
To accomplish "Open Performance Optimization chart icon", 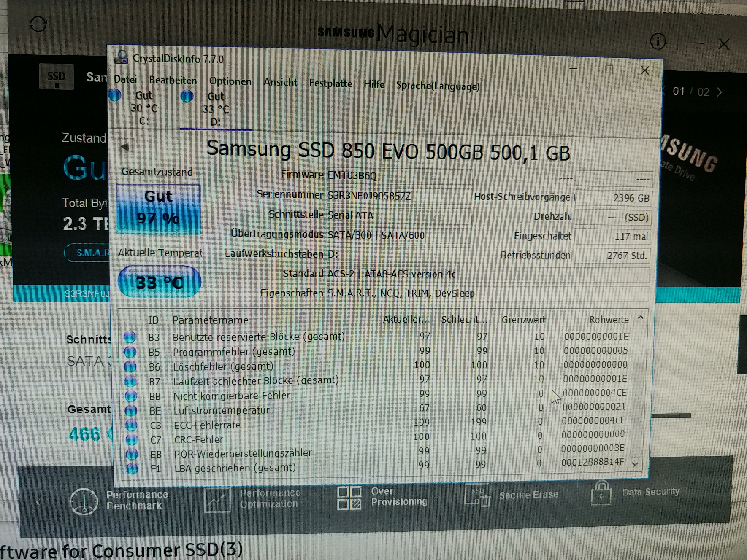I will click(x=217, y=500).
